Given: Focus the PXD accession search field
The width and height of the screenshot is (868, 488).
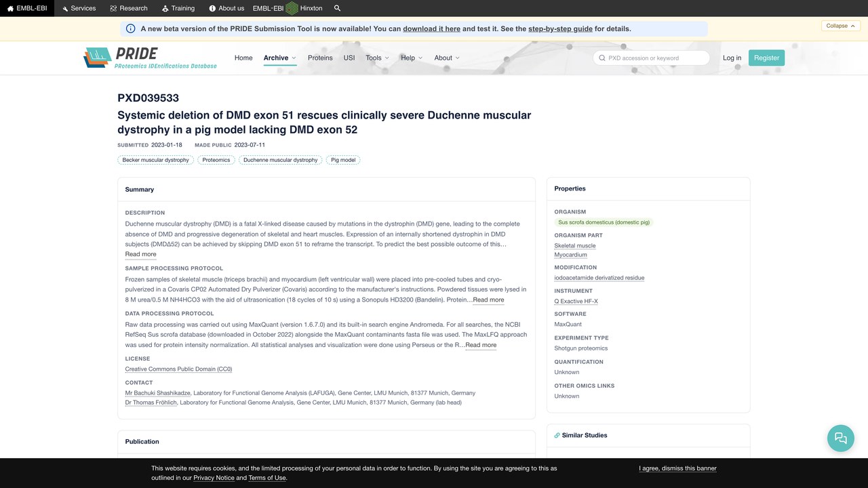Looking at the screenshot, I should [x=651, y=58].
